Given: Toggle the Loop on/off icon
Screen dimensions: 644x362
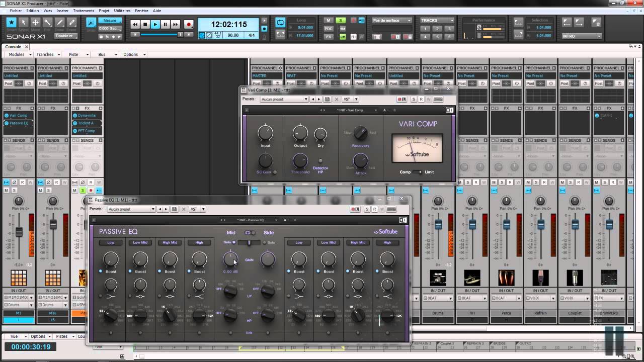Looking at the screenshot, I should pos(280,22).
